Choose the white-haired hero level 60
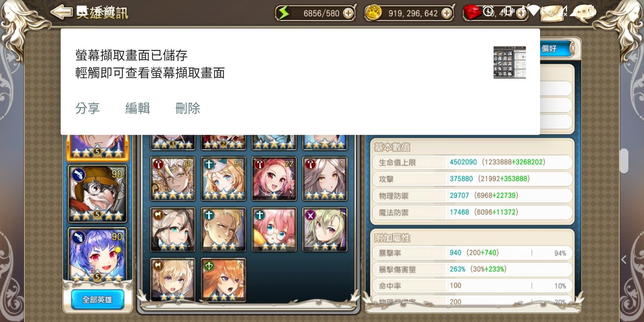Viewport: 644px width, 322px height. 173,179
